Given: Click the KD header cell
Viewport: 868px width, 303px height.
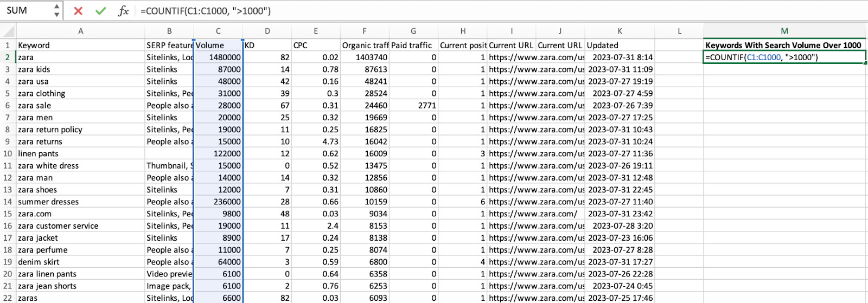Looking at the screenshot, I should pos(267,45).
